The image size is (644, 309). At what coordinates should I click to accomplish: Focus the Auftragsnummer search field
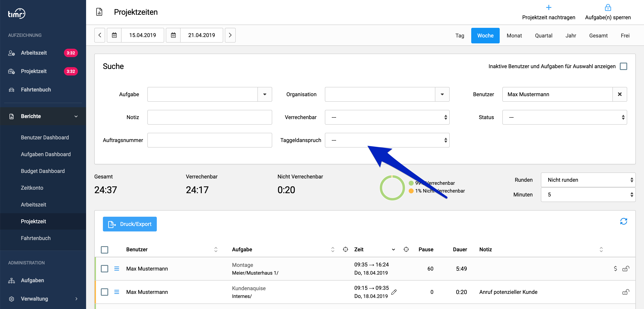tap(209, 140)
